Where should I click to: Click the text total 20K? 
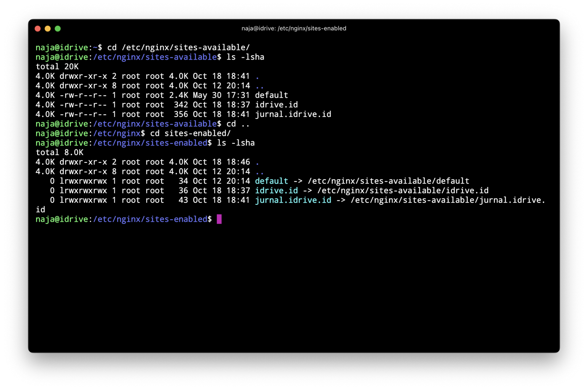[x=57, y=67]
